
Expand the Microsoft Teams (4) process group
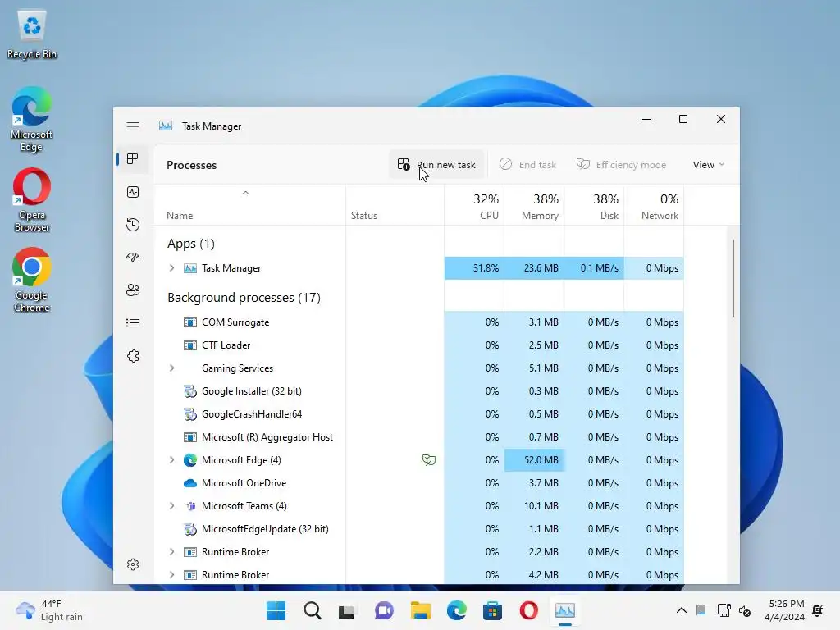171,505
